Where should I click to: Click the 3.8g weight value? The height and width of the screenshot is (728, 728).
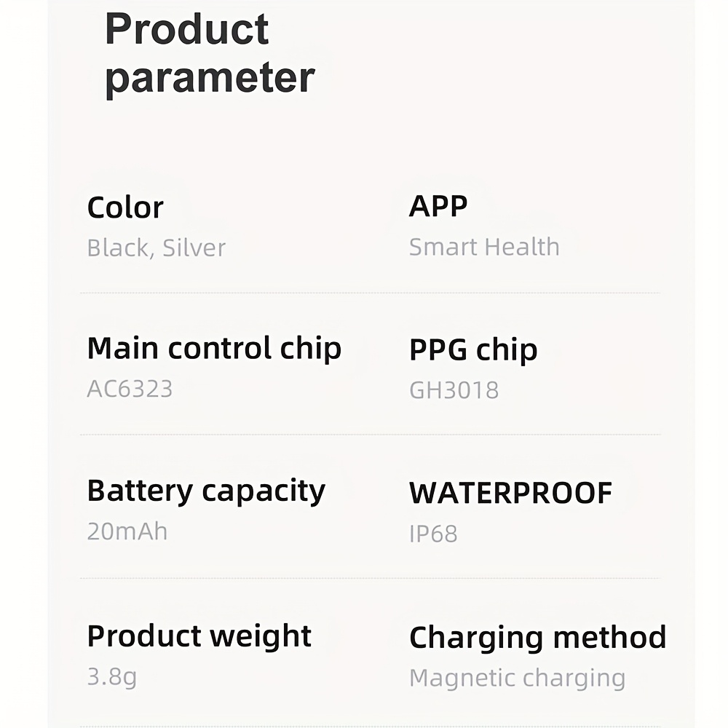tap(112, 677)
